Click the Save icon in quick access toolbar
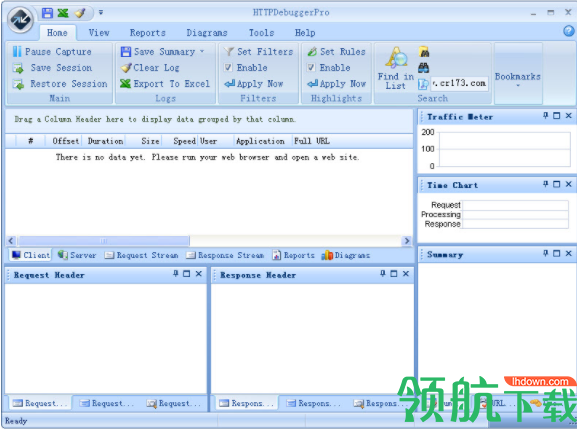 click(x=47, y=13)
